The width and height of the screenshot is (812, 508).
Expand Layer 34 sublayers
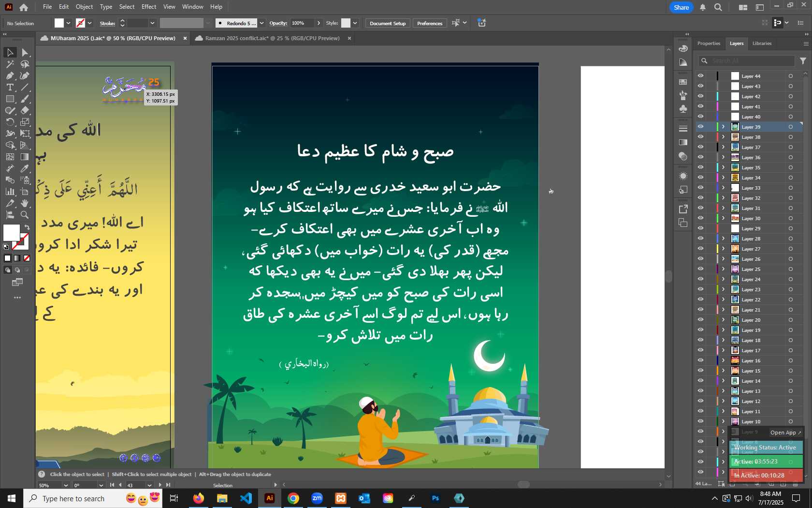point(723,178)
